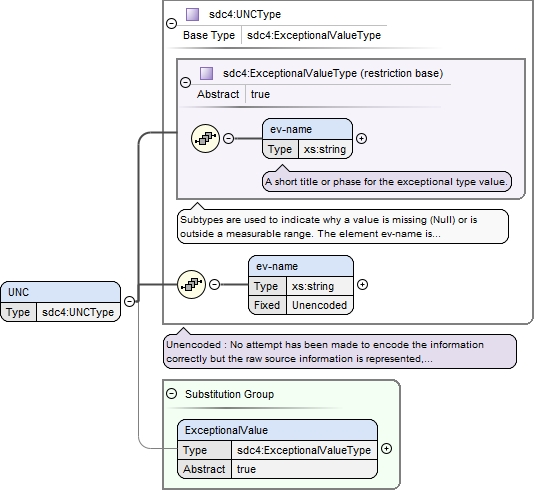
Task: Expand the ExceptionalValue element plus button
Action: (386, 448)
